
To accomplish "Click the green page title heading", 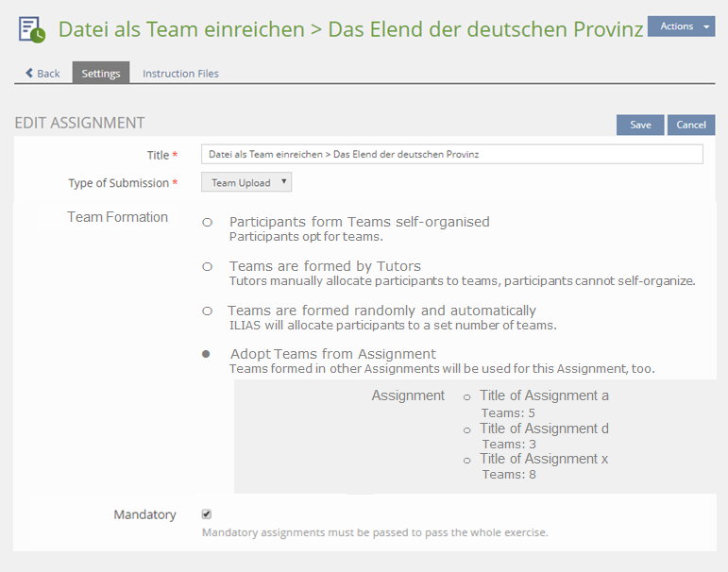I will click(x=350, y=29).
